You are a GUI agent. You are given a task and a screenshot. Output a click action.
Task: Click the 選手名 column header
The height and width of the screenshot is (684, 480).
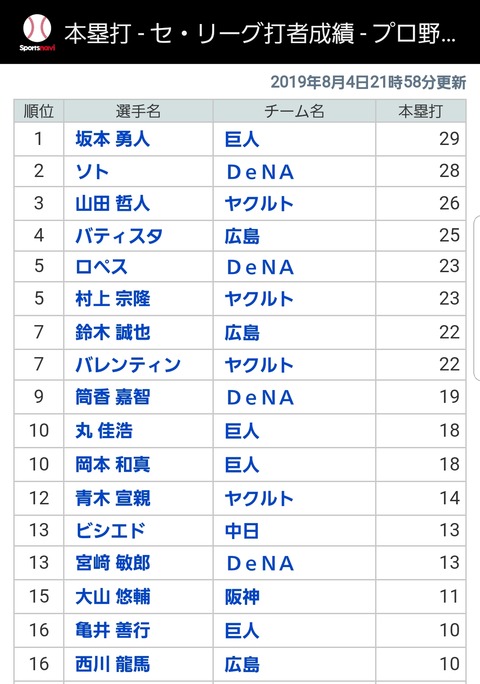[x=138, y=111]
